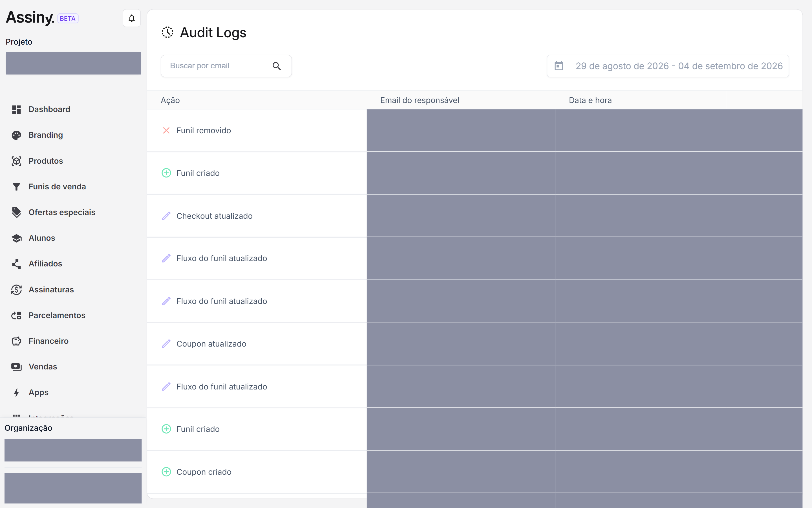Open the Projeto selector box
This screenshot has width=812, height=508.
73,63
